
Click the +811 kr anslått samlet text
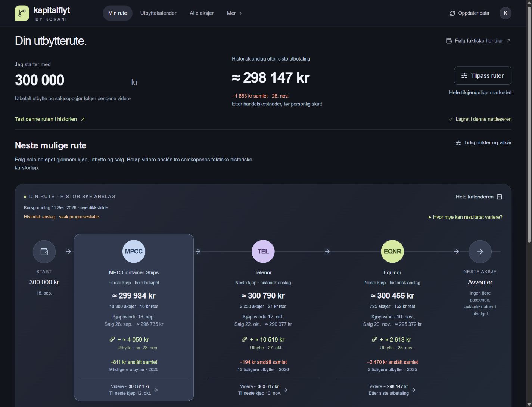(x=134, y=362)
